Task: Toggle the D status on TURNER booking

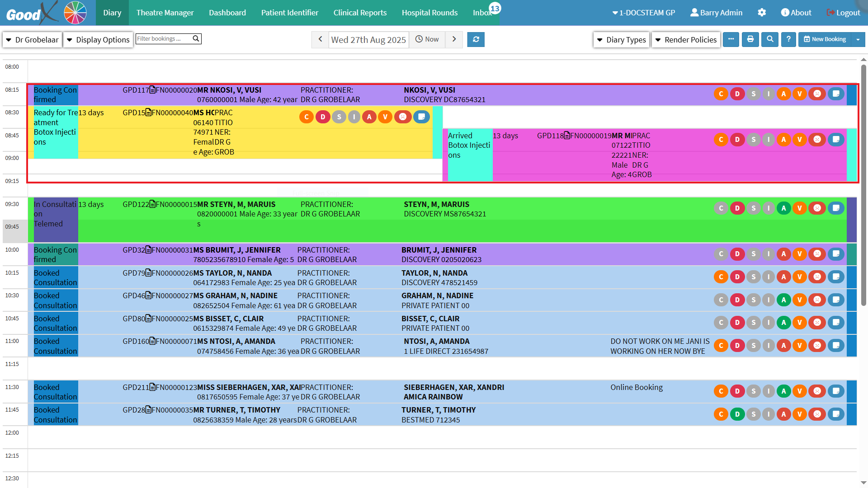Action: pyautogui.click(x=737, y=414)
